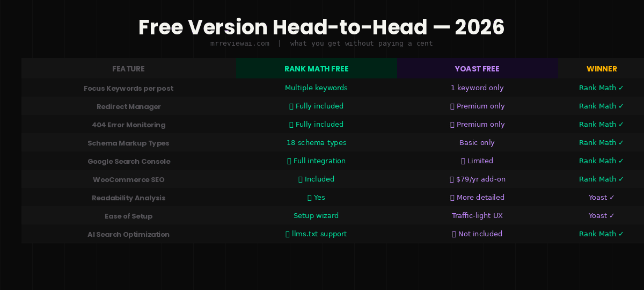This screenshot has height=290, width=644.
Task: Click "Fully included" in Redirect Manager row
Action: (316, 106)
